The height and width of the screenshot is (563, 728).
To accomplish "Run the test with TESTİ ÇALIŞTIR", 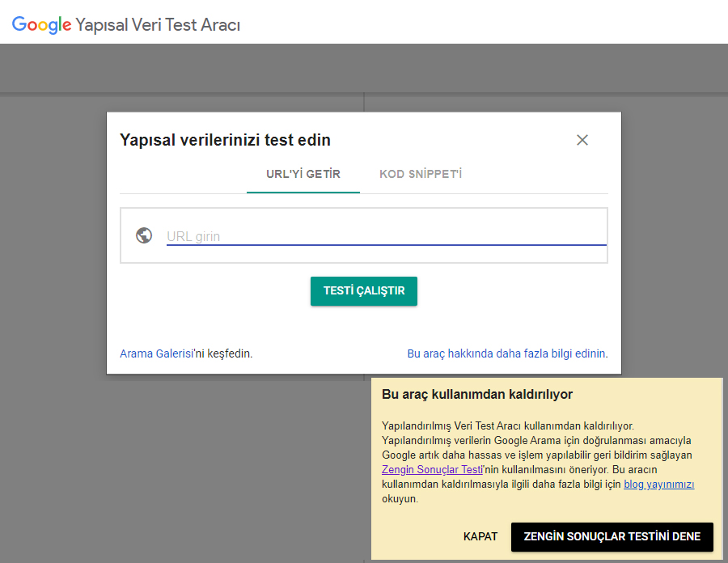I will pyautogui.click(x=364, y=291).
